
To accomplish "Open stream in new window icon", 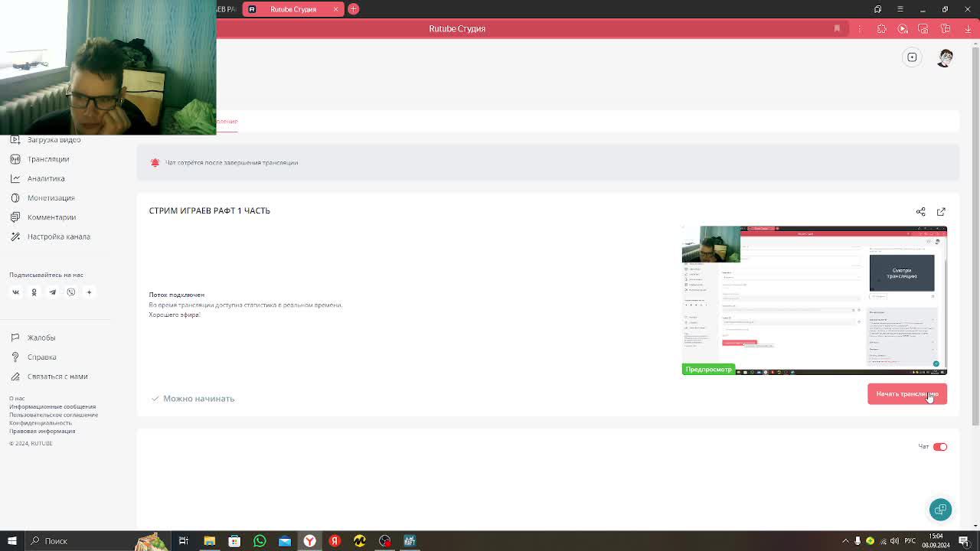I will click(941, 211).
